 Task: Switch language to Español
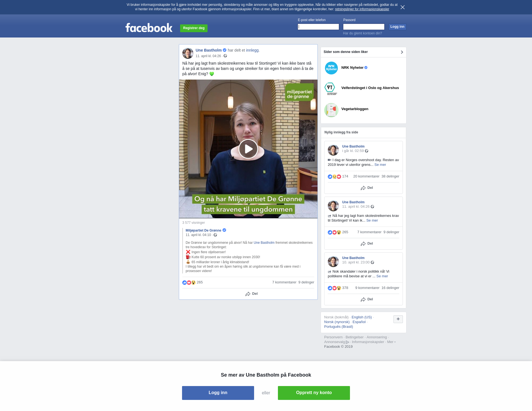359,322
